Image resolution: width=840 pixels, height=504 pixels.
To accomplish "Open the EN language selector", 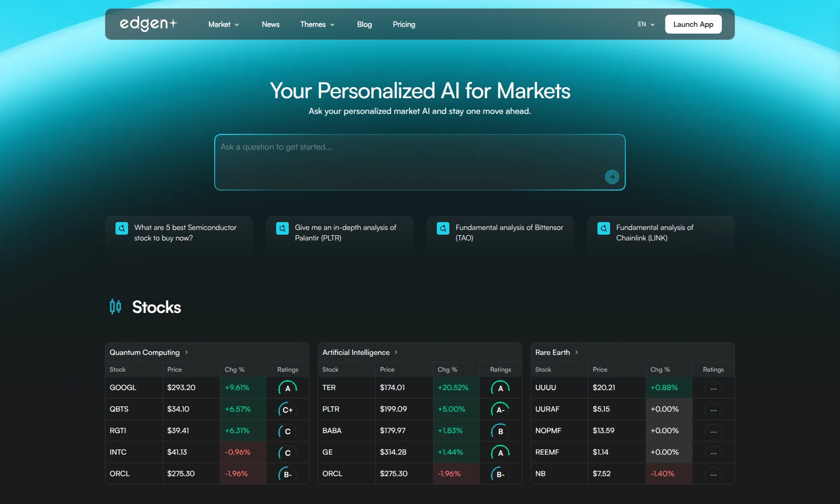I will coord(646,24).
